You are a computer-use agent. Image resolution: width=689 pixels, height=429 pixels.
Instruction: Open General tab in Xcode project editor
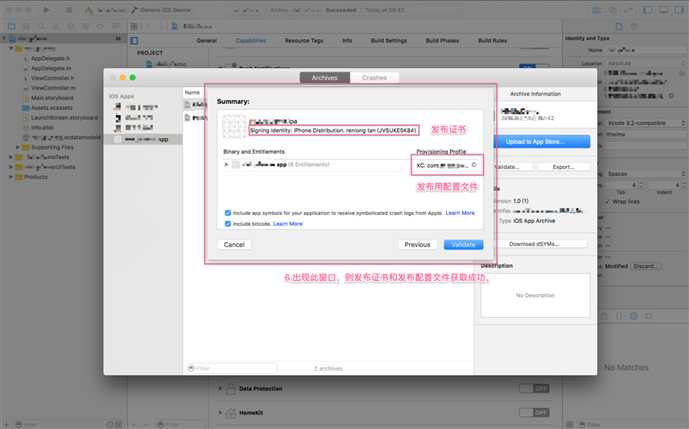tap(207, 40)
